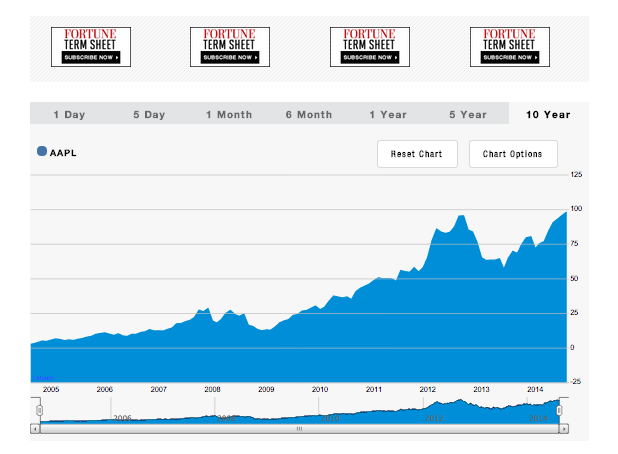This screenshot has height=454, width=618.
Task: Click the 100 y-axis label
Action: pos(576,208)
